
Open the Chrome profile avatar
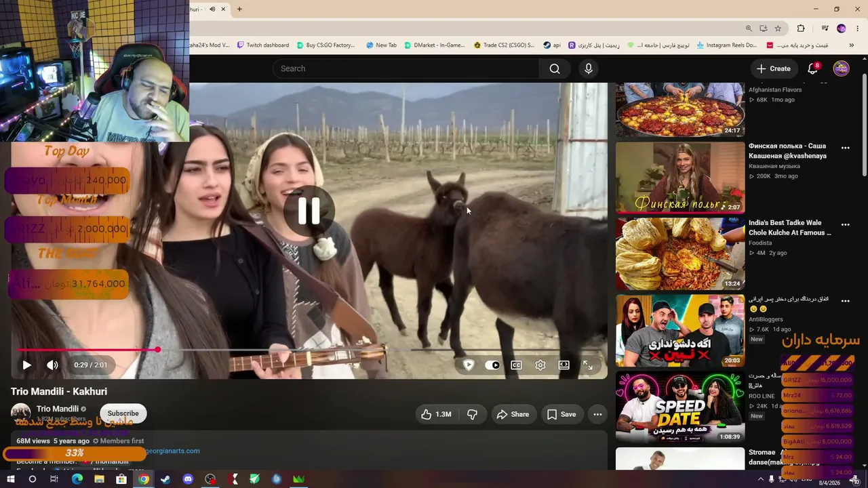pyautogui.click(x=842, y=28)
